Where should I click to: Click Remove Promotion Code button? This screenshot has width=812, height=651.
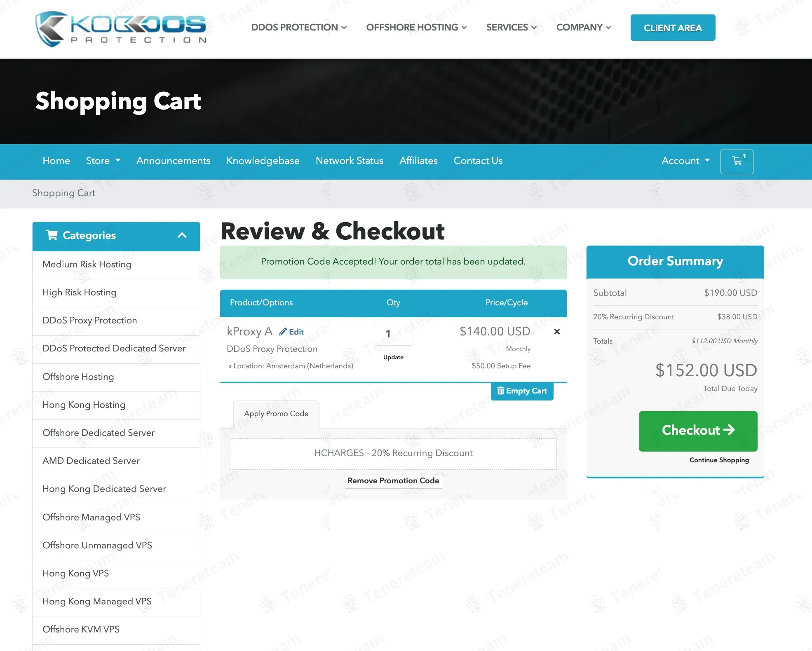click(x=393, y=481)
